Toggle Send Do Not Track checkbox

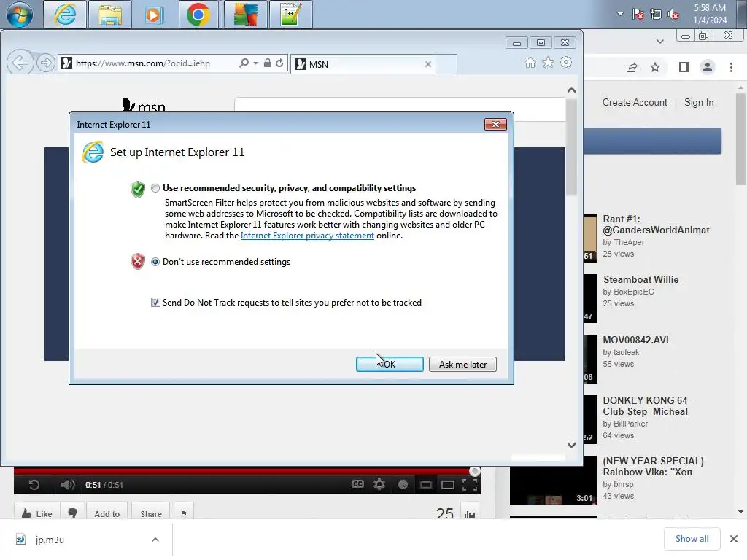point(156,303)
